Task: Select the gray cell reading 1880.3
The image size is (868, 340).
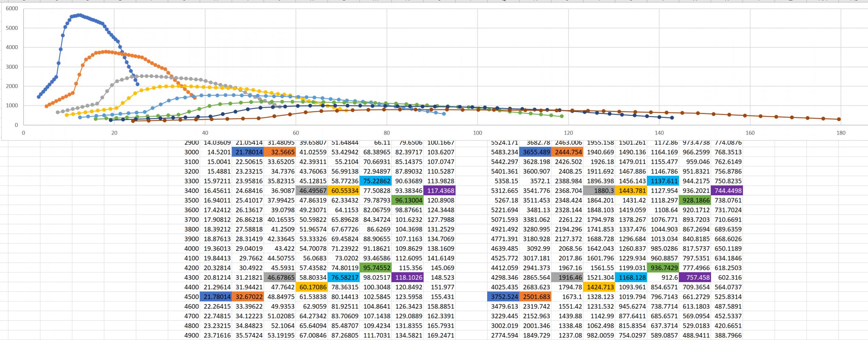Action: point(599,191)
